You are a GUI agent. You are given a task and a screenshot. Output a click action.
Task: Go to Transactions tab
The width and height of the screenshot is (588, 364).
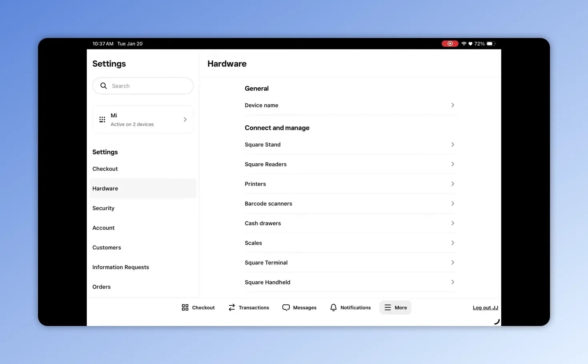point(248,307)
